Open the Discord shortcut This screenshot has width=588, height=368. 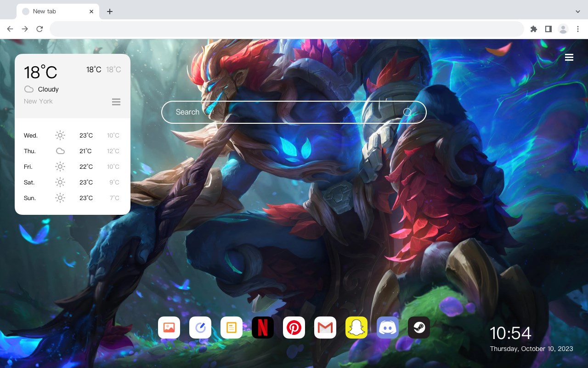[388, 328]
